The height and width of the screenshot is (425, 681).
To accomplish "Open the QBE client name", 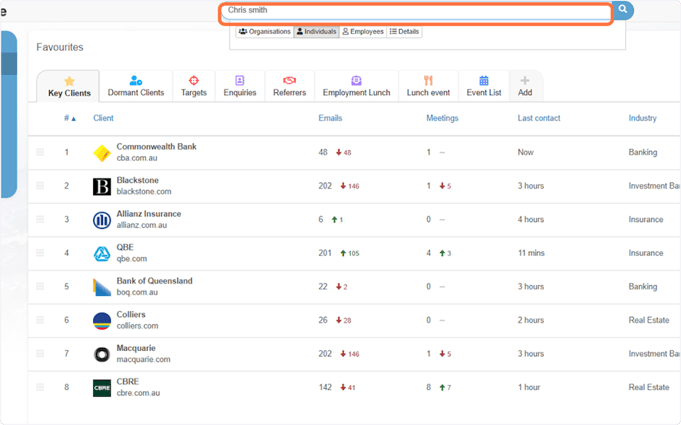I will click(125, 247).
